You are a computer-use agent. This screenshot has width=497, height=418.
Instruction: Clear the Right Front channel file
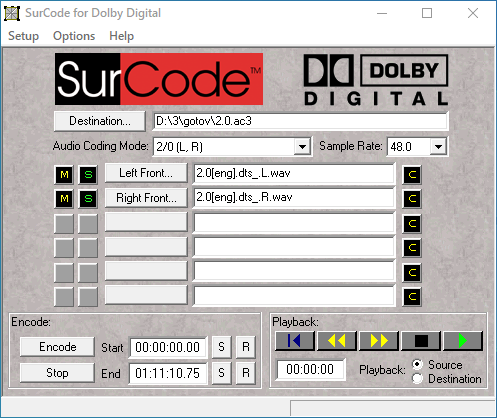(412, 199)
